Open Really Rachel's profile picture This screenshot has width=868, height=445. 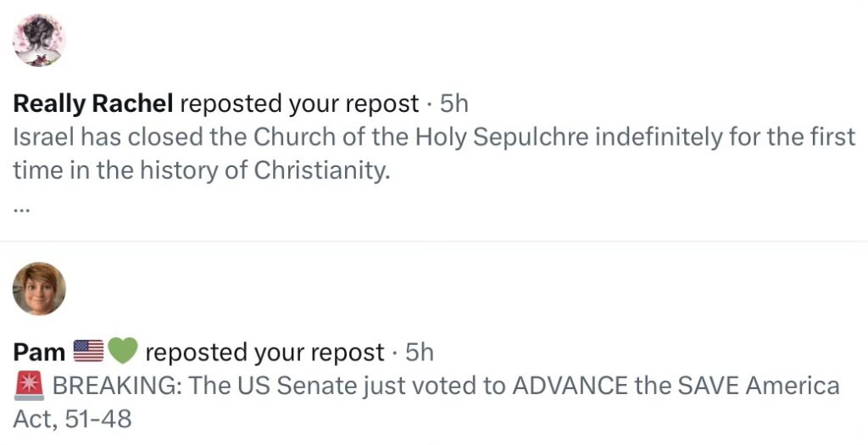coord(39,40)
